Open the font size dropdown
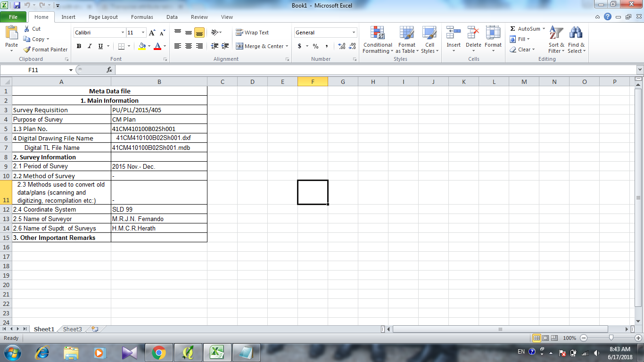 (x=143, y=33)
